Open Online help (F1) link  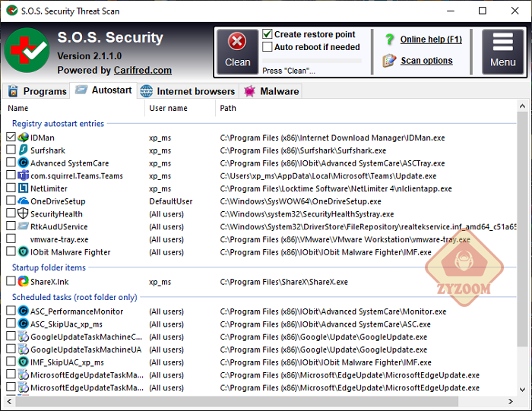coord(431,40)
